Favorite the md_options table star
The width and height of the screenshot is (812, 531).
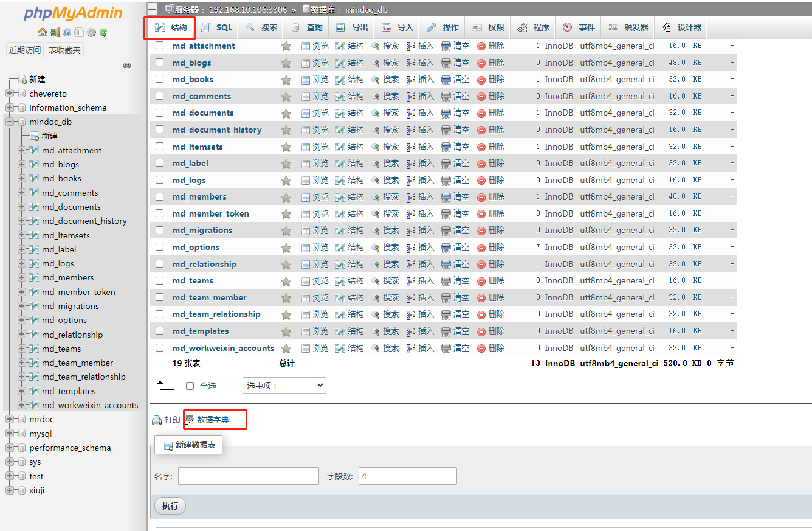point(286,247)
